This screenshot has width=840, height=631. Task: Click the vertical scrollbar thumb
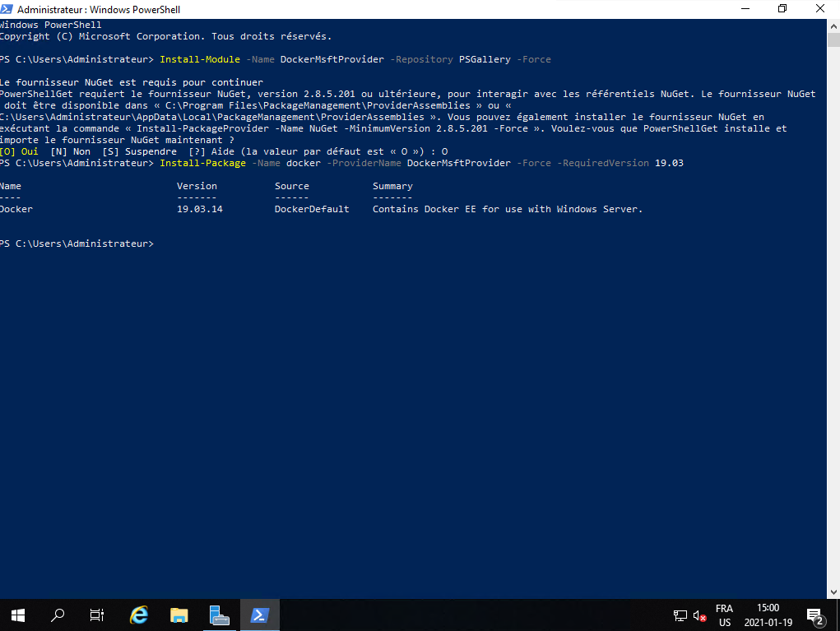pos(833,40)
